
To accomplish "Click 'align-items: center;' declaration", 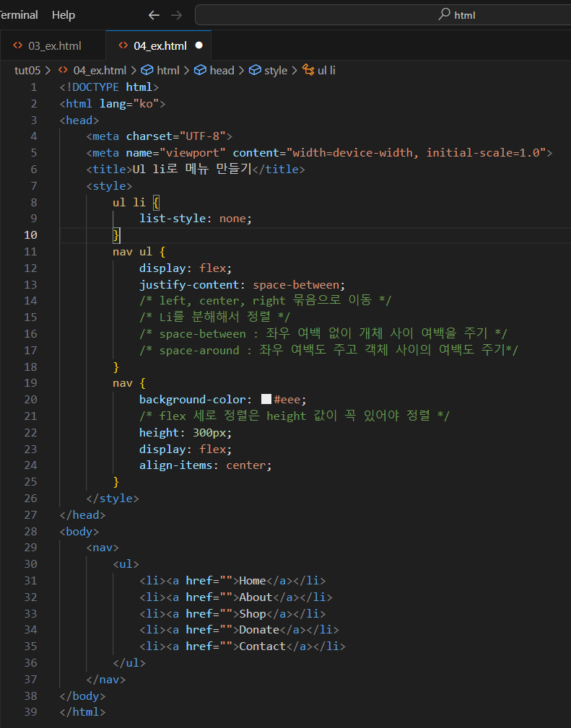I will pos(205,465).
